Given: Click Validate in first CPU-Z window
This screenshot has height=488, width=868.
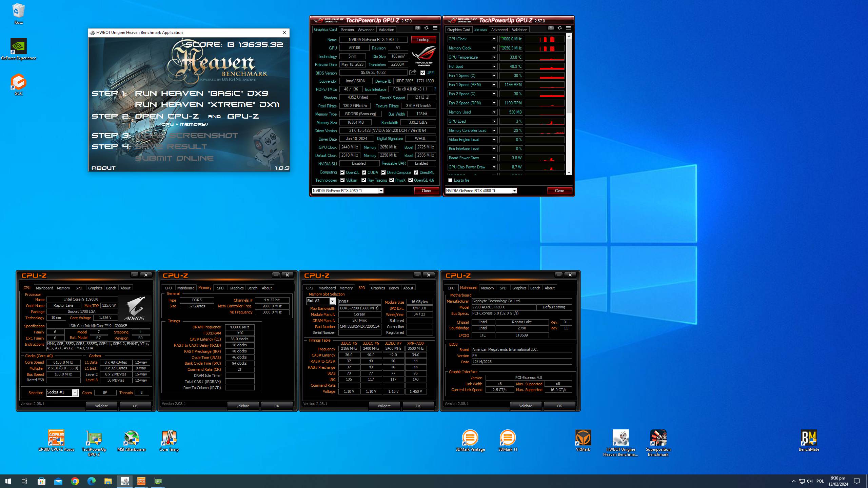Looking at the screenshot, I should (101, 406).
